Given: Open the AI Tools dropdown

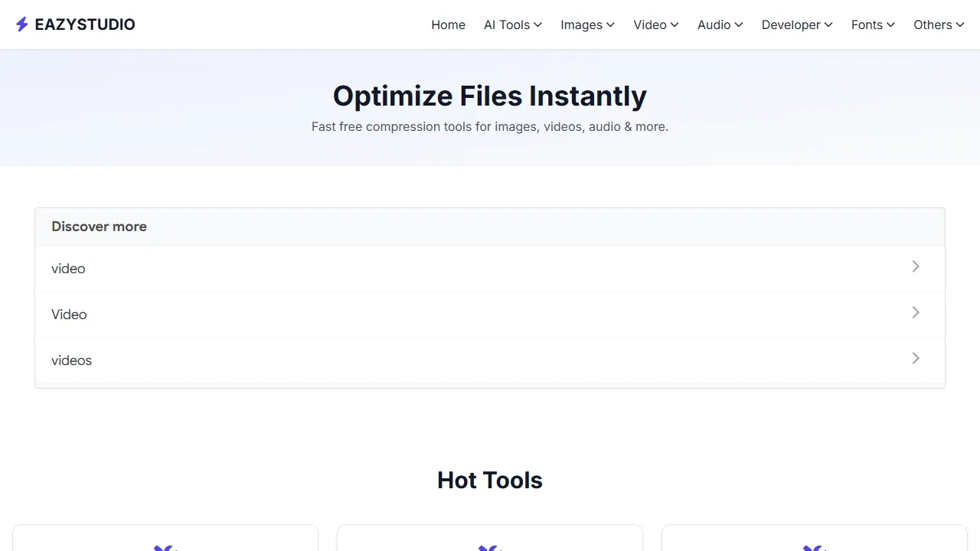Looking at the screenshot, I should [x=512, y=24].
